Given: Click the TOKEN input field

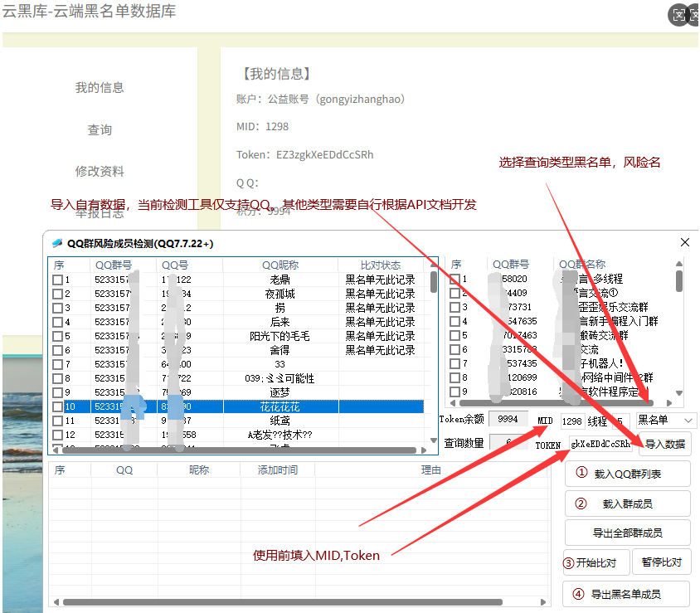Looking at the screenshot, I should tap(600, 445).
